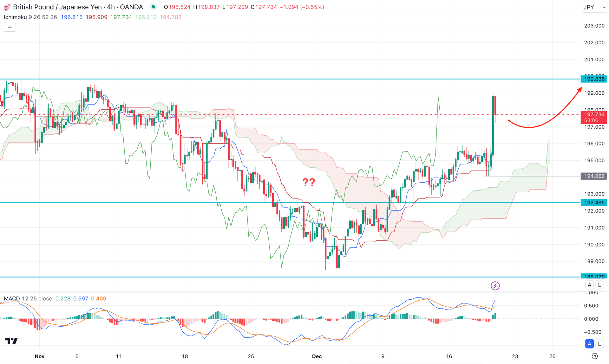The width and height of the screenshot is (609, 364).
Task: Toggle log scale L on MACD pane
Action: (599, 344)
